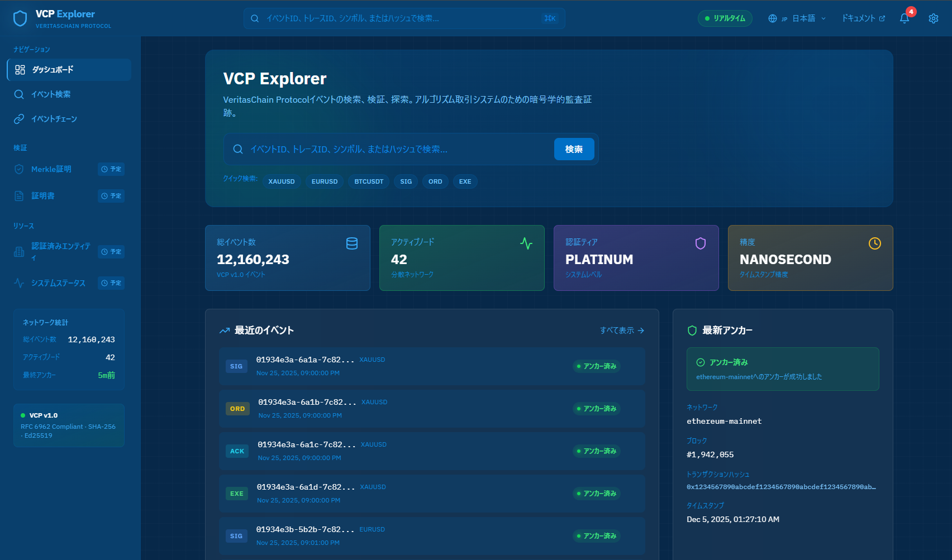
Task: Click the SIG badge of event 01934e3a-6a1a
Action: 236,366
